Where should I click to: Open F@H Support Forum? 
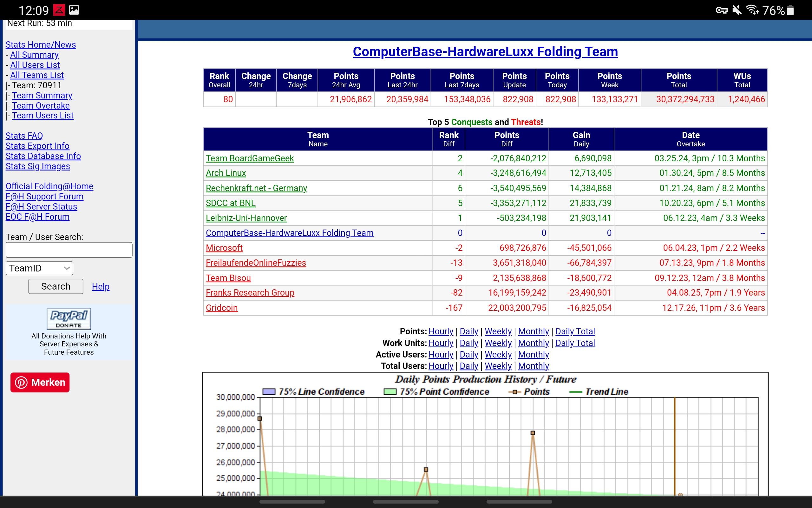45,197
